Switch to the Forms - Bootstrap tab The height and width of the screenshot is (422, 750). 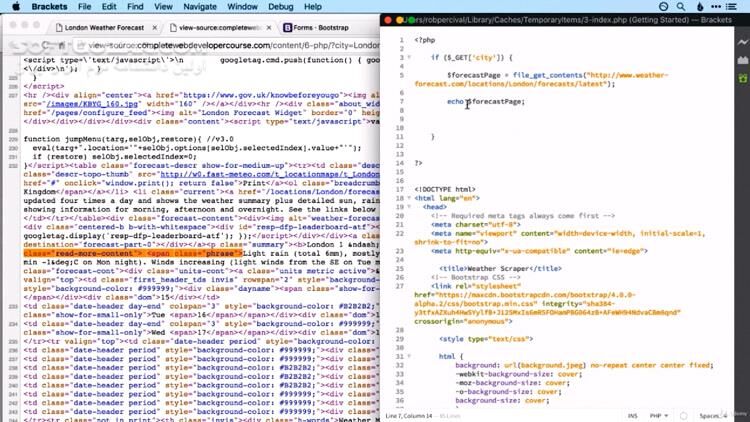click(318, 28)
